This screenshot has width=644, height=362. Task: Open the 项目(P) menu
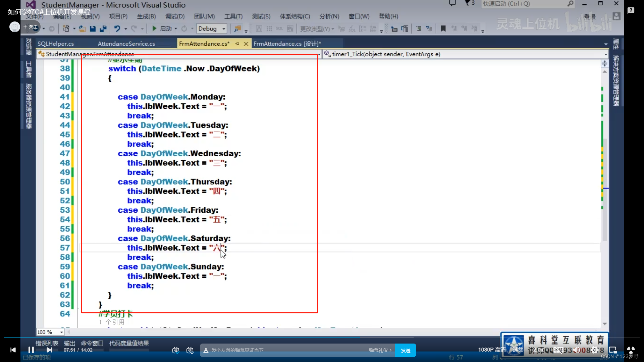coord(118,16)
